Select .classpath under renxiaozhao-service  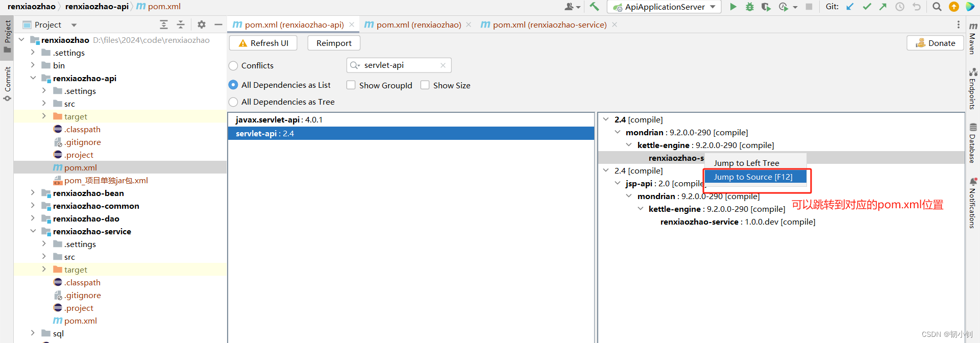77,282
